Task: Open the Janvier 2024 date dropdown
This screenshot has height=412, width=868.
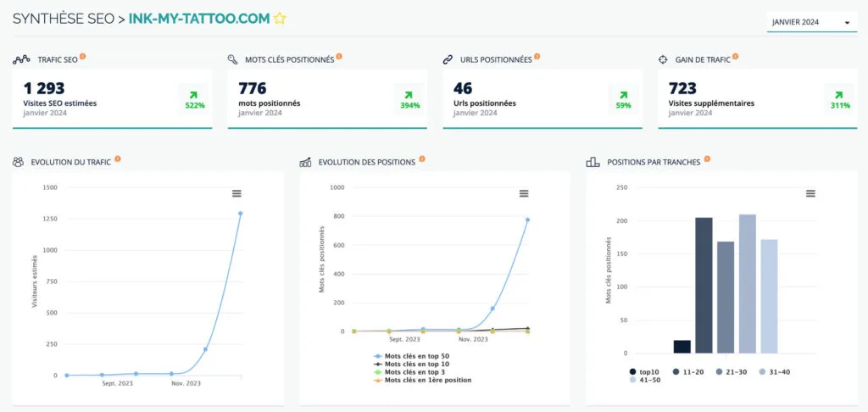Action: pyautogui.click(x=811, y=22)
